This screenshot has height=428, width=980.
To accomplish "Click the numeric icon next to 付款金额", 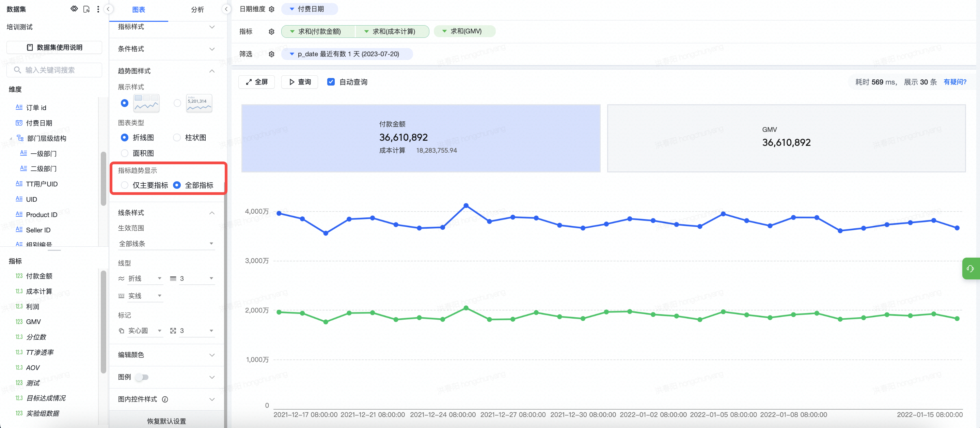I will tap(19, 276).
